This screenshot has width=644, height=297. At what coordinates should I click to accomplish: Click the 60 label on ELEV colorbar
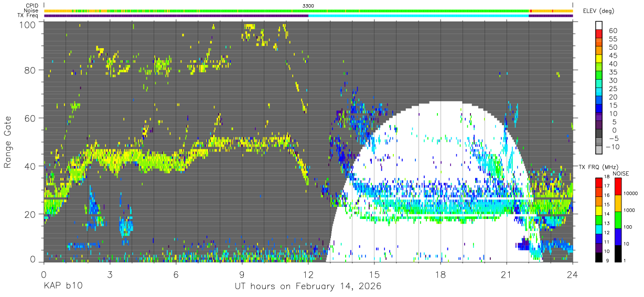tap(612, 30)
